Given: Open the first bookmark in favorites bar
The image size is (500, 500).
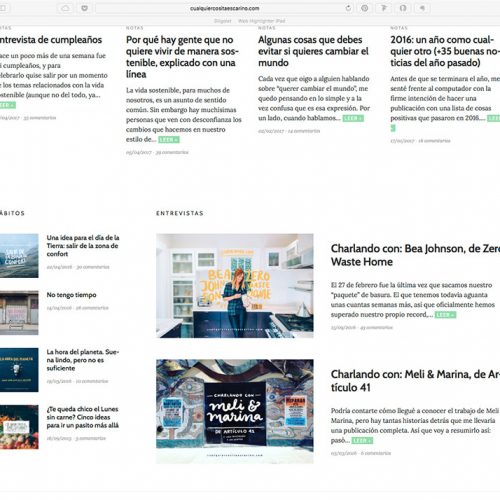Looking at the screenshot, I should (x=222, y=21).
